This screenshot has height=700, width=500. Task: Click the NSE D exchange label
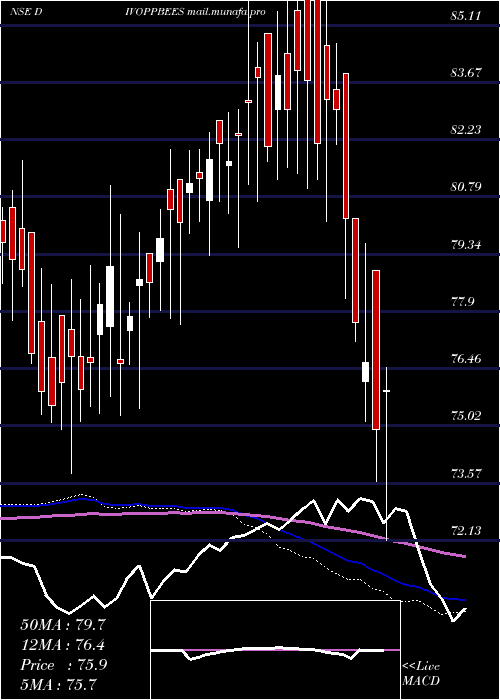click(x=26, y=12)
